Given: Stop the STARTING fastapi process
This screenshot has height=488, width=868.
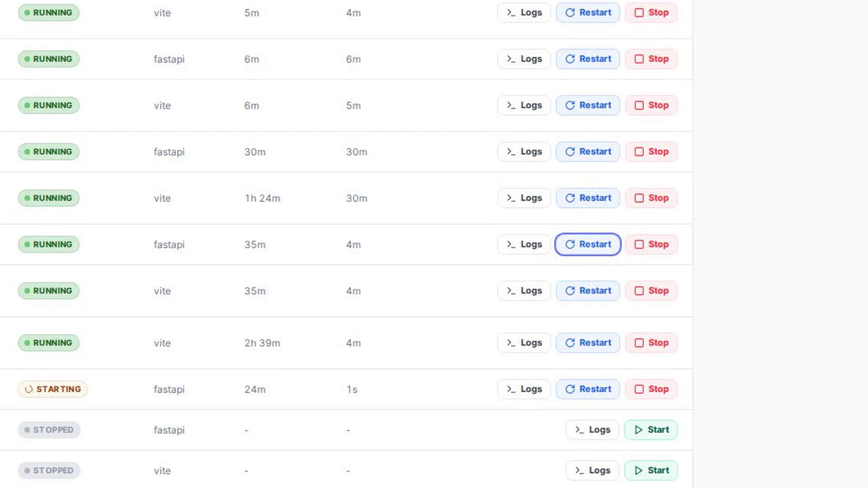Looking at the screenshot, I should [651, 389].
